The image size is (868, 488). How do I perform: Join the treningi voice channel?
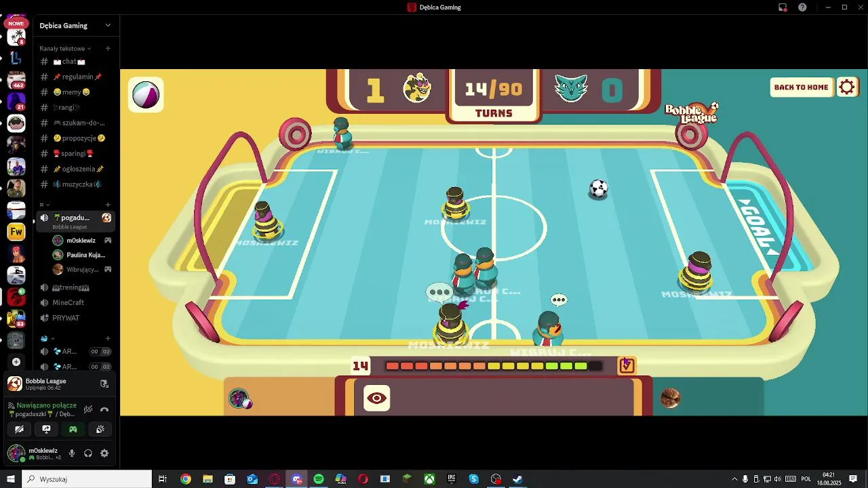[75, 287]
